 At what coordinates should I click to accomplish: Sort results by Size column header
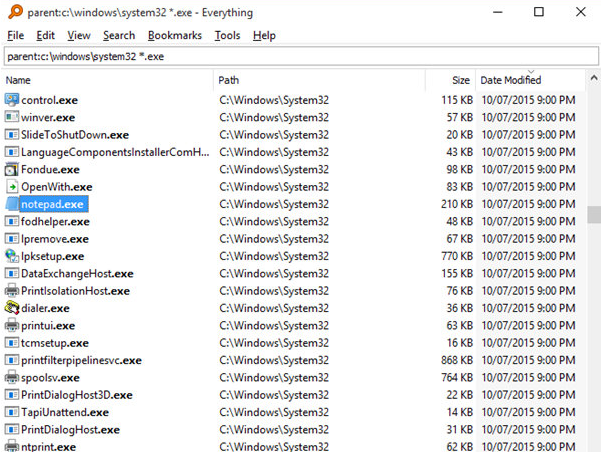[451, 80]
